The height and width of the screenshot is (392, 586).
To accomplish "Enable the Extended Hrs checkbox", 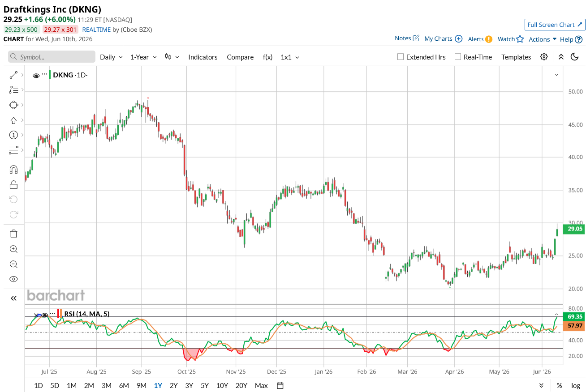I will [401, 57].
